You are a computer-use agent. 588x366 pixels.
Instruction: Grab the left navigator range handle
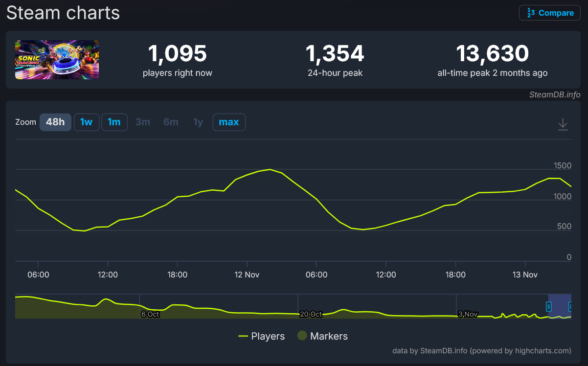(549, 307)
